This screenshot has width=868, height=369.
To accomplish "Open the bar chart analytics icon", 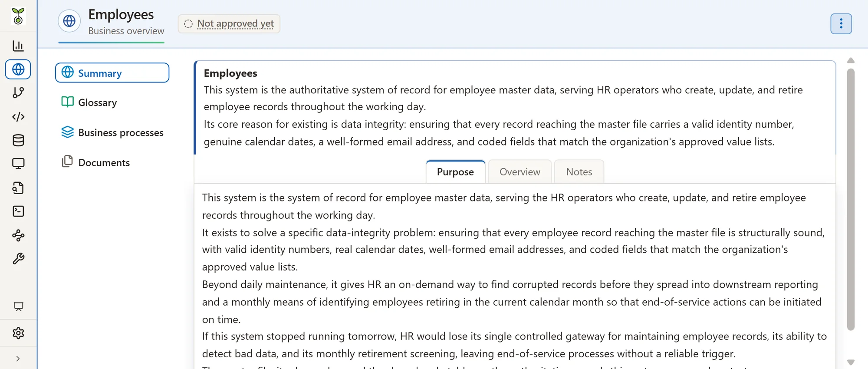I will point(18,46).
